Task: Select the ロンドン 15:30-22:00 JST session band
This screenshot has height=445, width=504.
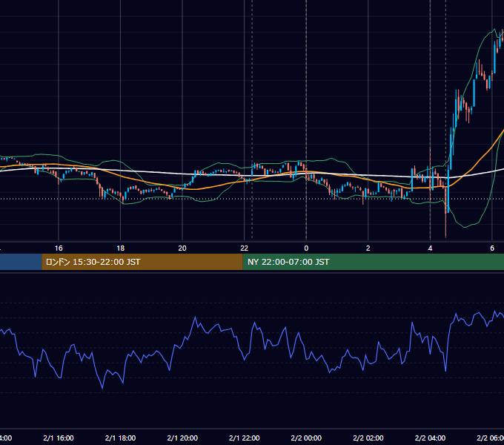Action: pos(142,262)
